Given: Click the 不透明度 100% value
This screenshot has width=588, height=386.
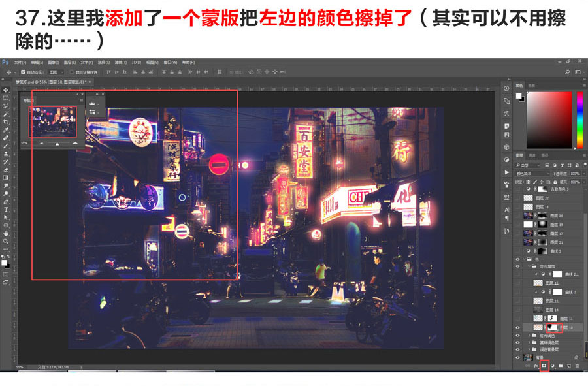Looking at the screenshot, I should tap(575, 173).
